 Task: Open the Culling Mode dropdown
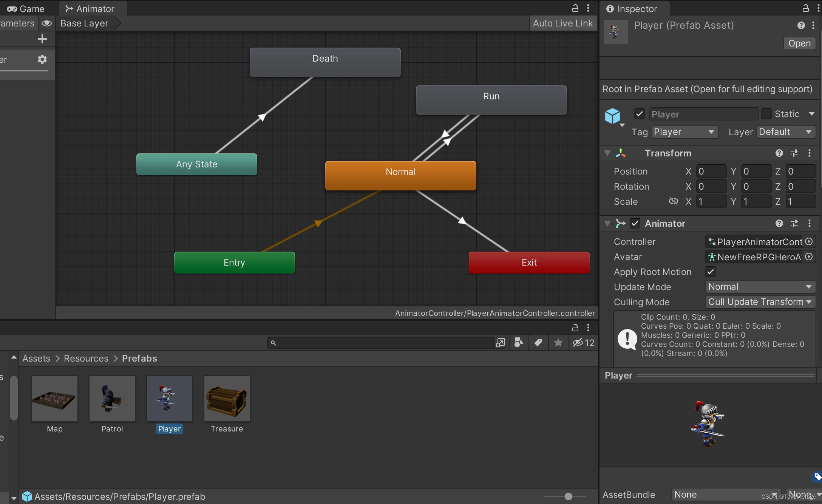760,302
